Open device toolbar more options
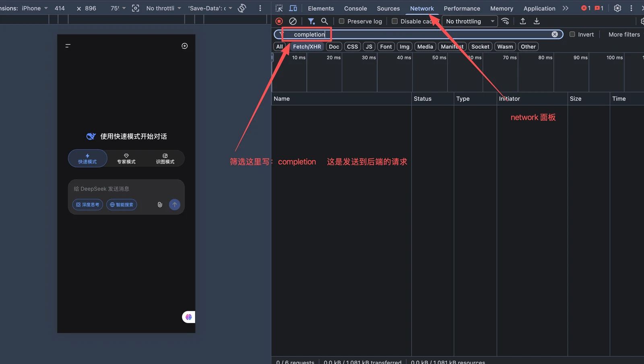Image resolution: width=644 pixels, height=364 pixels. click(260, 8)
